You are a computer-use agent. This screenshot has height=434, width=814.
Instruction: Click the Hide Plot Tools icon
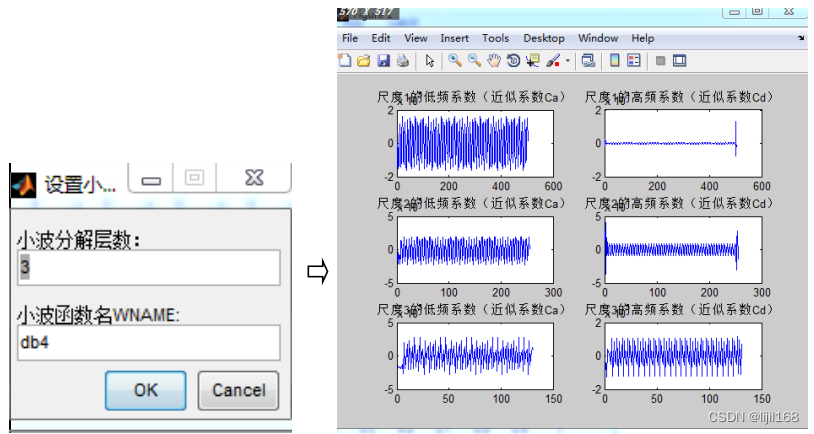point(660,61)
